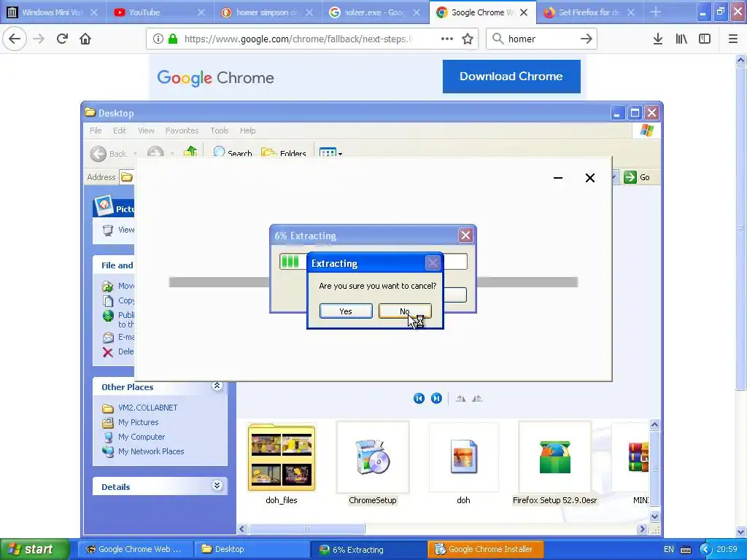Open the page actions three-dot menu
Viewport: 747px width, 560px height.
447,39
